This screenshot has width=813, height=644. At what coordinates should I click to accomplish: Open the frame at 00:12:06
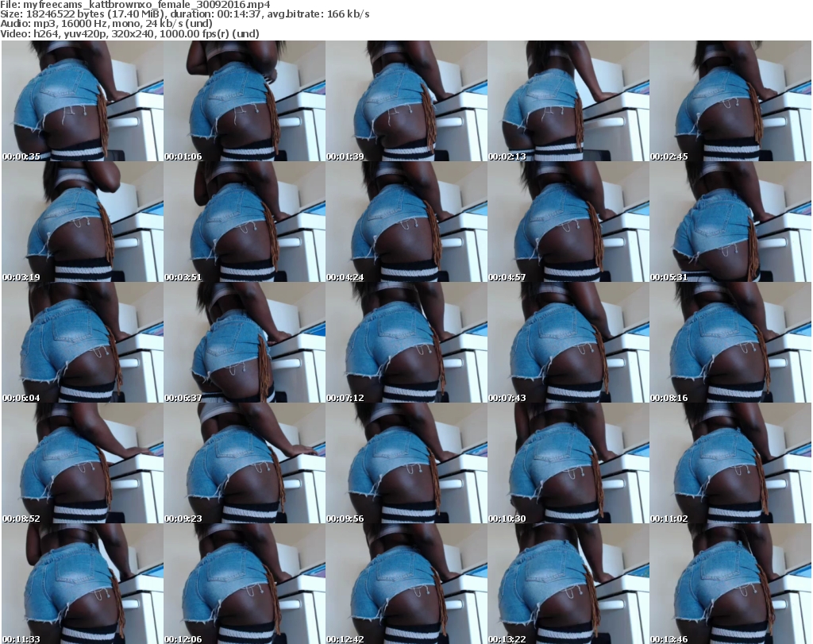tap(245, 584)
